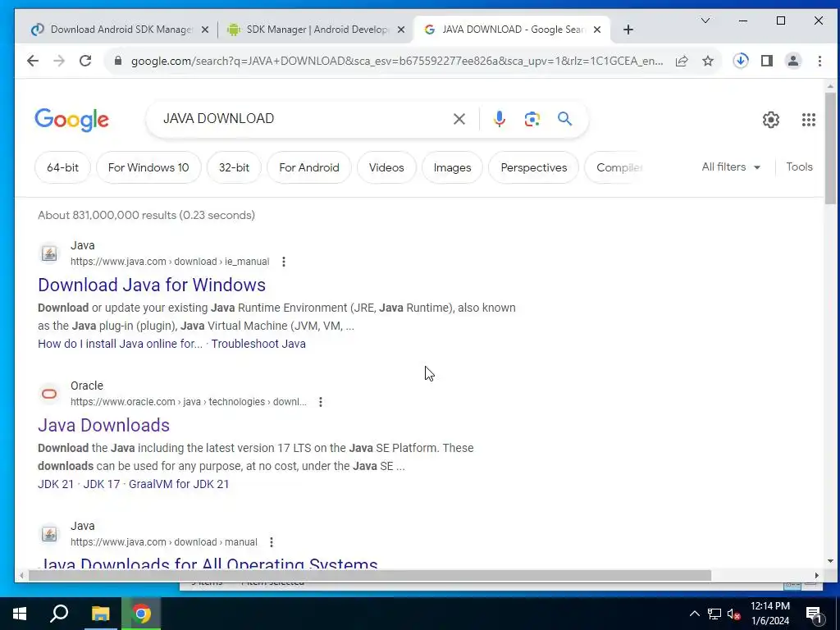
Task: Click the magnifier search button
Action: (x=564, y=119)
